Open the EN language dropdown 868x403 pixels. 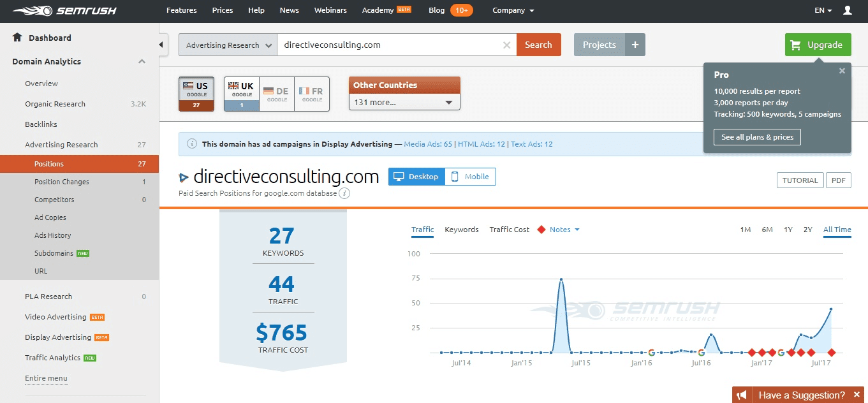pyautogui.click(x=823, y=10)
